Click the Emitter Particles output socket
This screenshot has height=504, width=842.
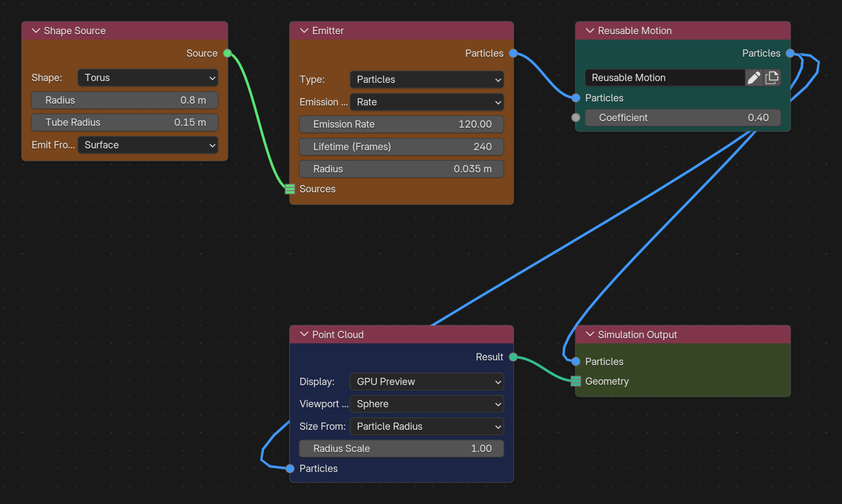click(513, 53)
